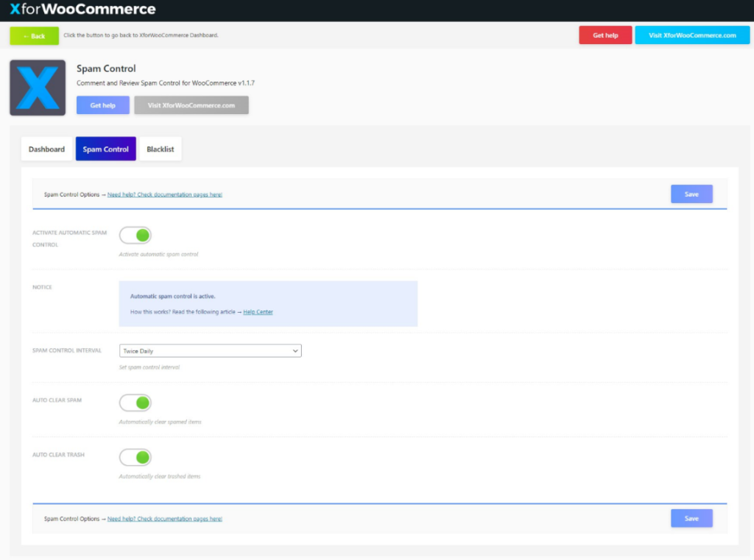This screenshot has width=754, height=560.
Task: Click the AUTO CLEAR TRASH label
Action: pos(58,455)
